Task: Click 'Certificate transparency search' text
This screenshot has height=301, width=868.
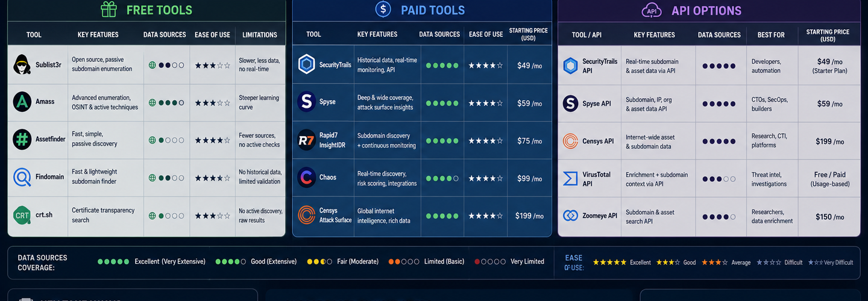Action: 103,215
